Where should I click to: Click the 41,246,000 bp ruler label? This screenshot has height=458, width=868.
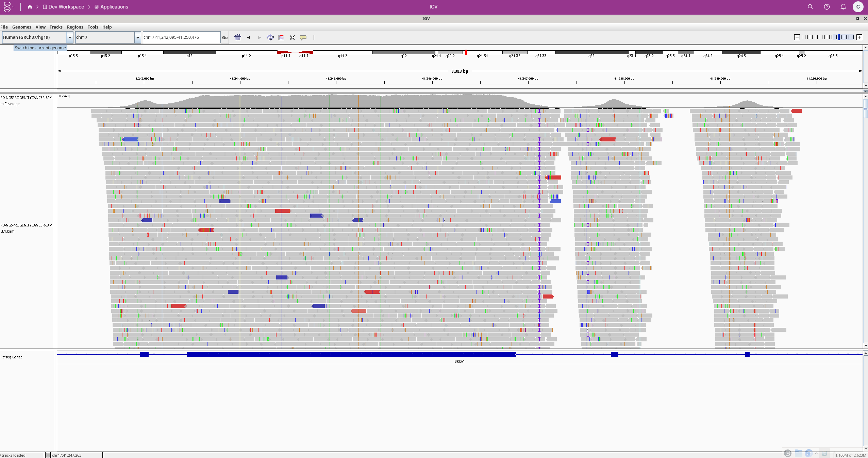432,79
